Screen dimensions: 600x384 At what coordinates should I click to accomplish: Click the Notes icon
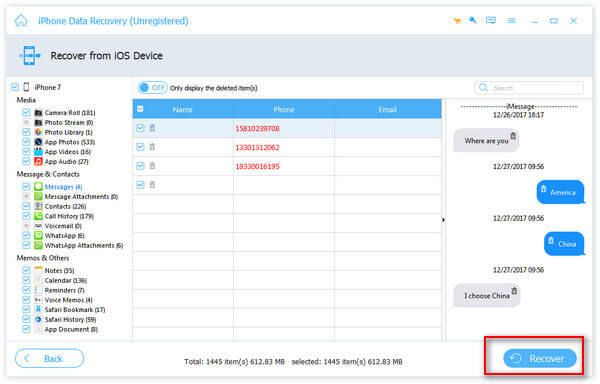38,270
